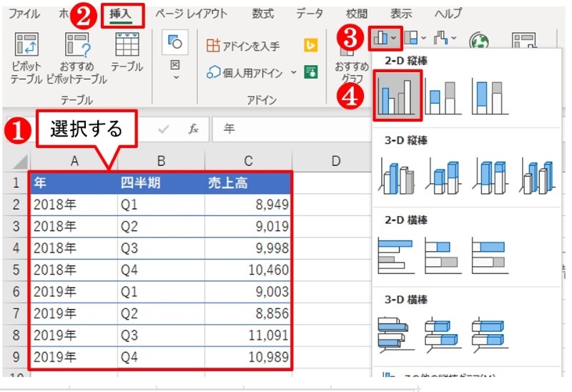
Task: Select 2-D clustered bar chart
Action: [397, 256]
